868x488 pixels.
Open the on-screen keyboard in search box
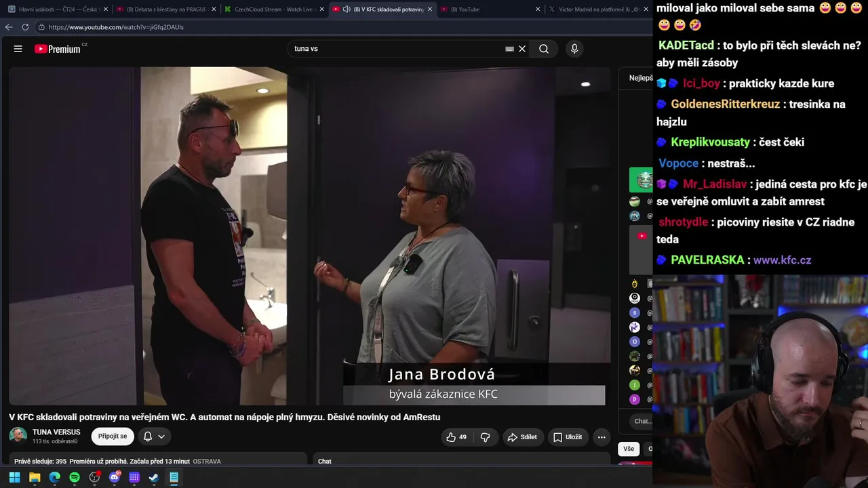[509, 49]
